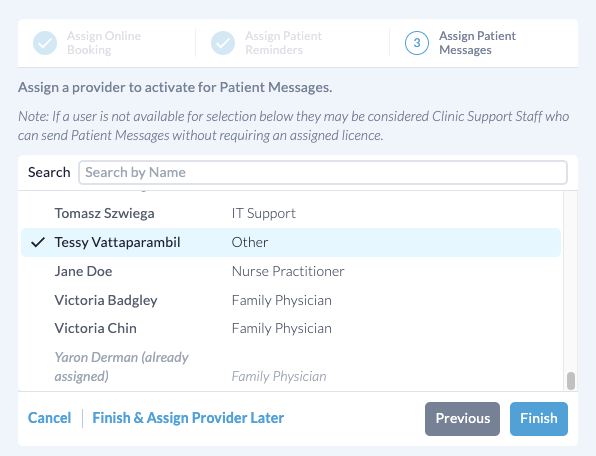The height and width of the screenshot is (456, 596).
Task: Click Finish & Assign Provider Later
Action: point(188,418)
